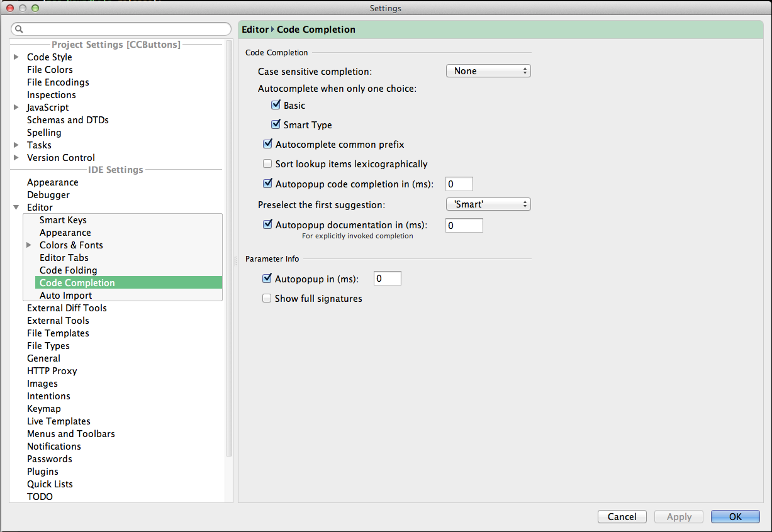Toggle Autopopup documentation checkbox
Screen dimensions: 772x532
[267, 224]
